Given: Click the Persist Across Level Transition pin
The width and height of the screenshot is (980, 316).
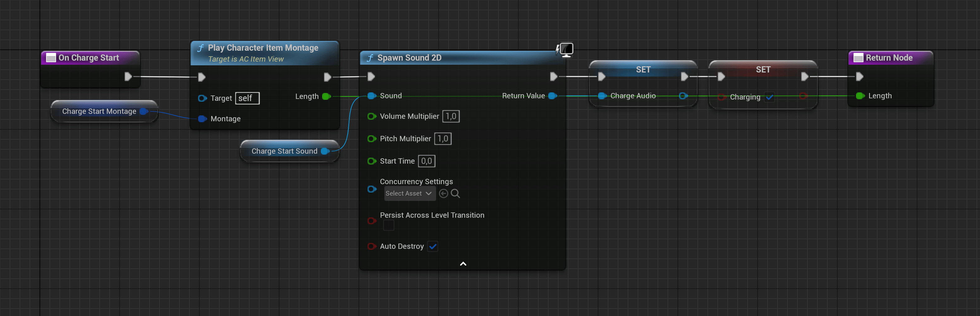Looking at the screenshot, I should (372, 221).
